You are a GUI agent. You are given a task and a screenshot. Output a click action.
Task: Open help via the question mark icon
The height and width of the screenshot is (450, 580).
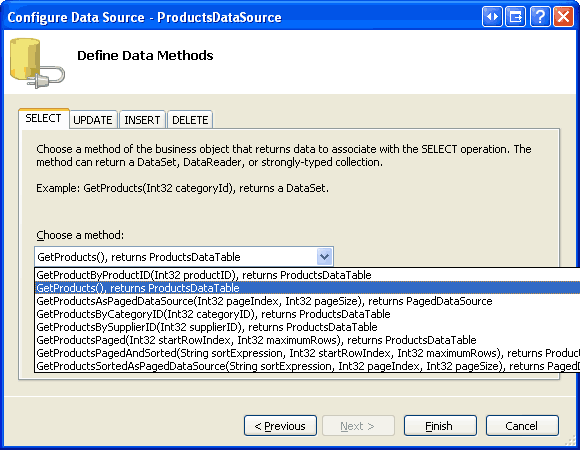tap(540, 17)
